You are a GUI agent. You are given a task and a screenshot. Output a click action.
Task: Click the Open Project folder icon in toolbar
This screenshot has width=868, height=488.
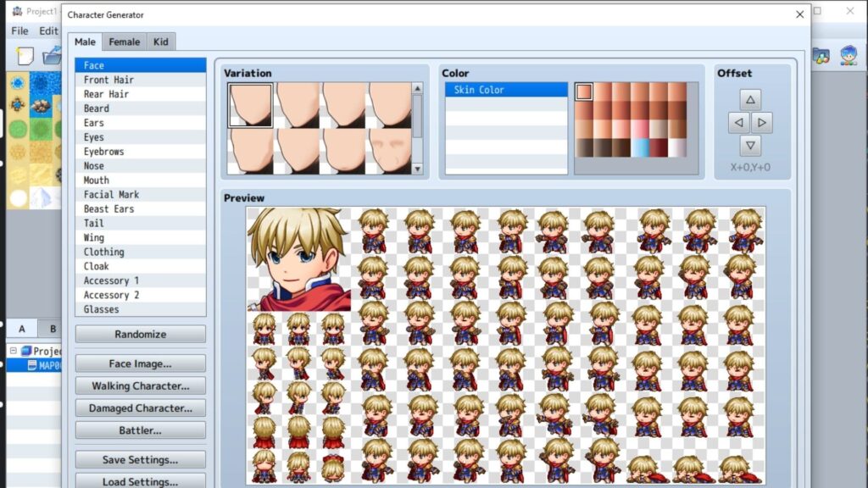pos(52,56)
